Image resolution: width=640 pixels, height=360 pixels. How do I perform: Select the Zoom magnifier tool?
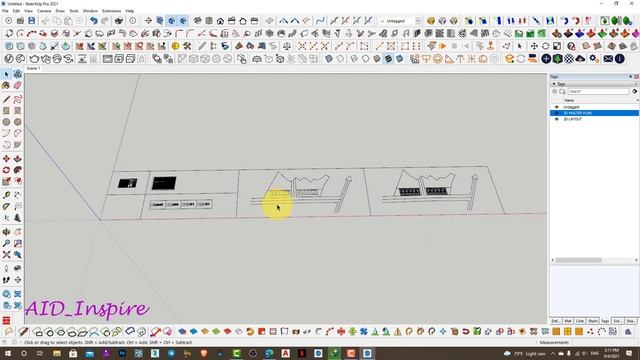6,243
